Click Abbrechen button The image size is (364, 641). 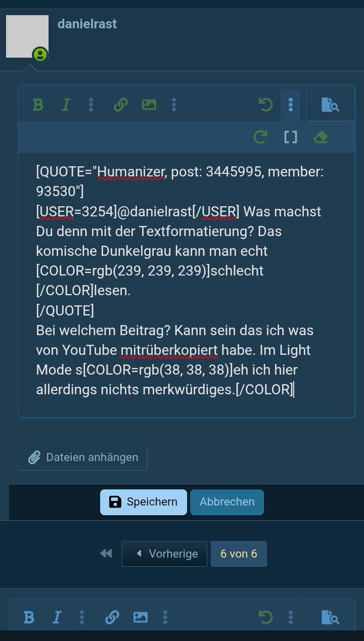coord(227,502)
